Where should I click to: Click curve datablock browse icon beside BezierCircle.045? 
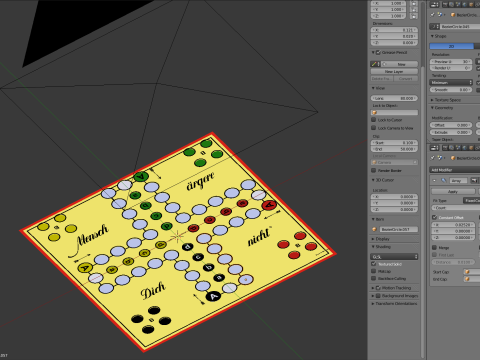(x=434, y=26)
